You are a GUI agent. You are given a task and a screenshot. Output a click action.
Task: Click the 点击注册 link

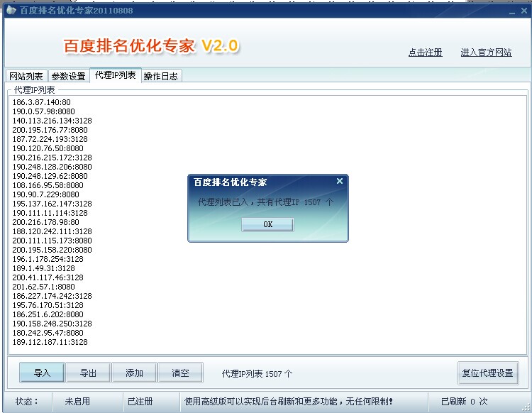(425, 53)
